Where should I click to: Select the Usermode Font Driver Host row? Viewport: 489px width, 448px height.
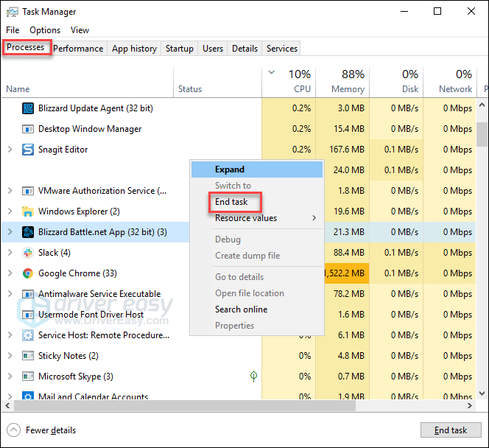239,315
